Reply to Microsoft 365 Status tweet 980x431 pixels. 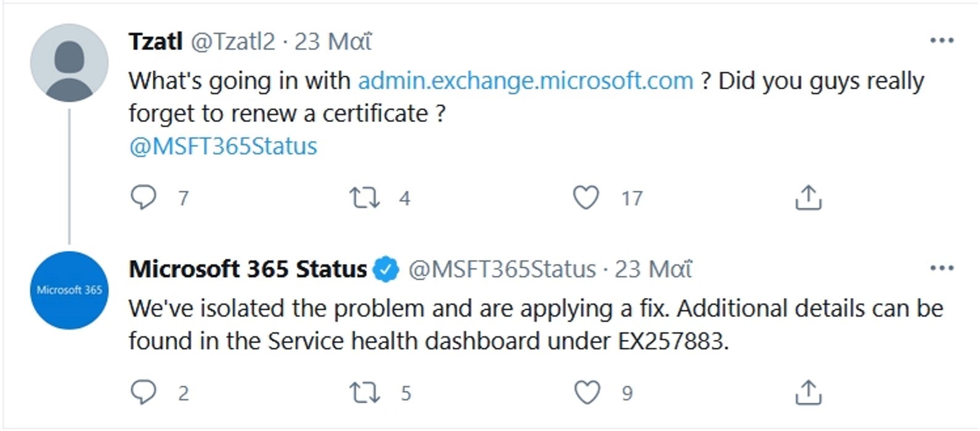pyautogui.click(x=144, y=392)
